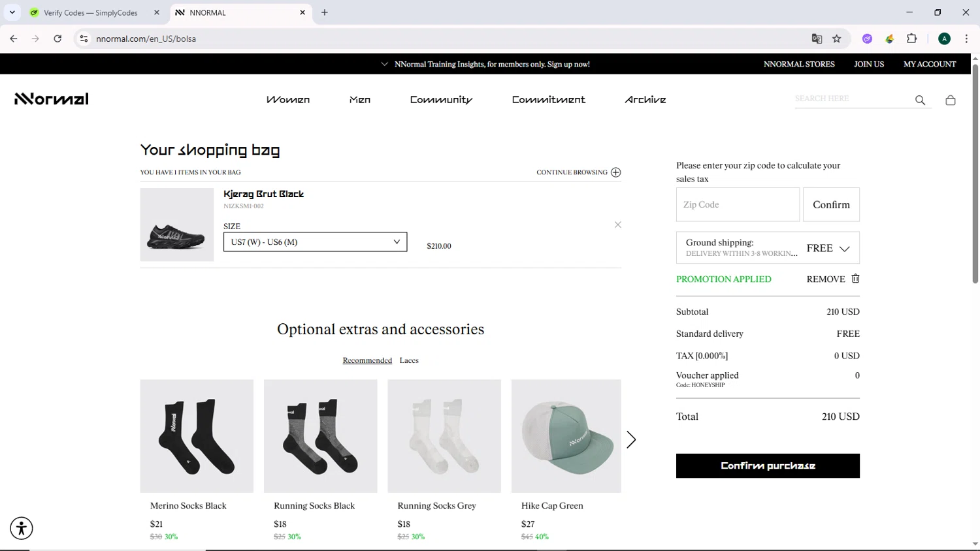Click the NNormal logo

click(x=52, y=99)
